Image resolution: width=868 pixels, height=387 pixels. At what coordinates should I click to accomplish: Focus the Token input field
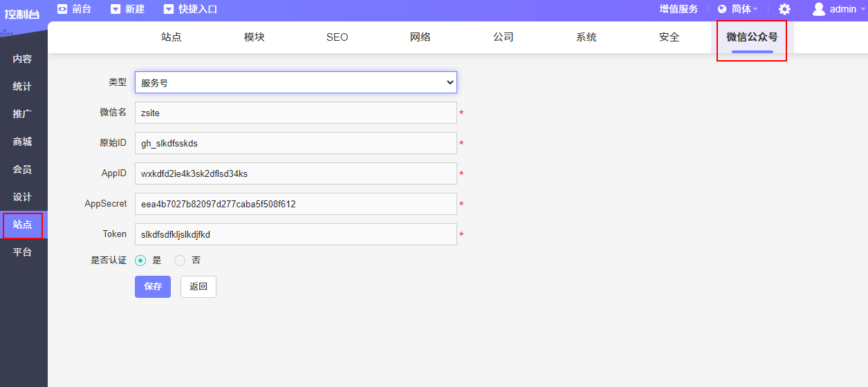click(295, 234)
